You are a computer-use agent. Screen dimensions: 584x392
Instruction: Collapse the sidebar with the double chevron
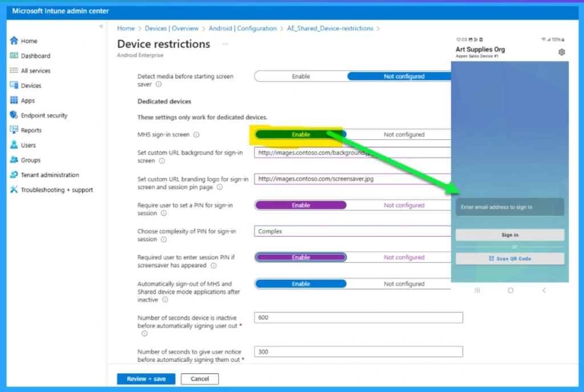pos(101,26)
